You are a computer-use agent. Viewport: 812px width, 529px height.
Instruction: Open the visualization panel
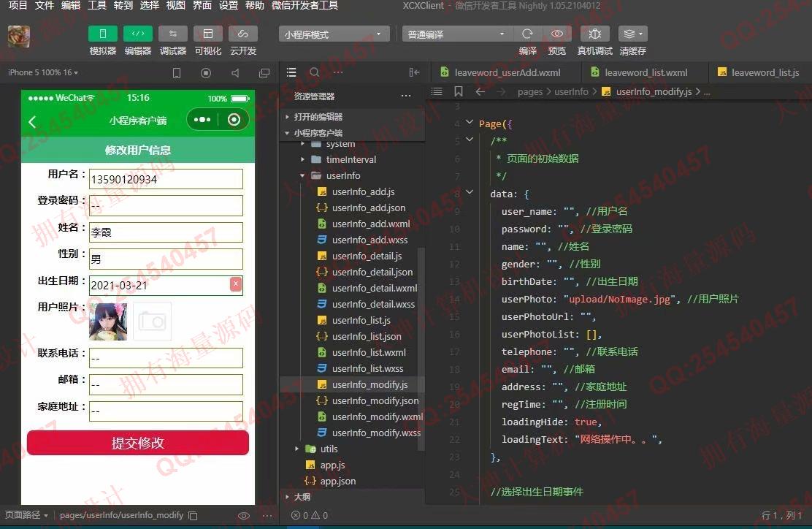pyautogui.click(x=207, y=34)
